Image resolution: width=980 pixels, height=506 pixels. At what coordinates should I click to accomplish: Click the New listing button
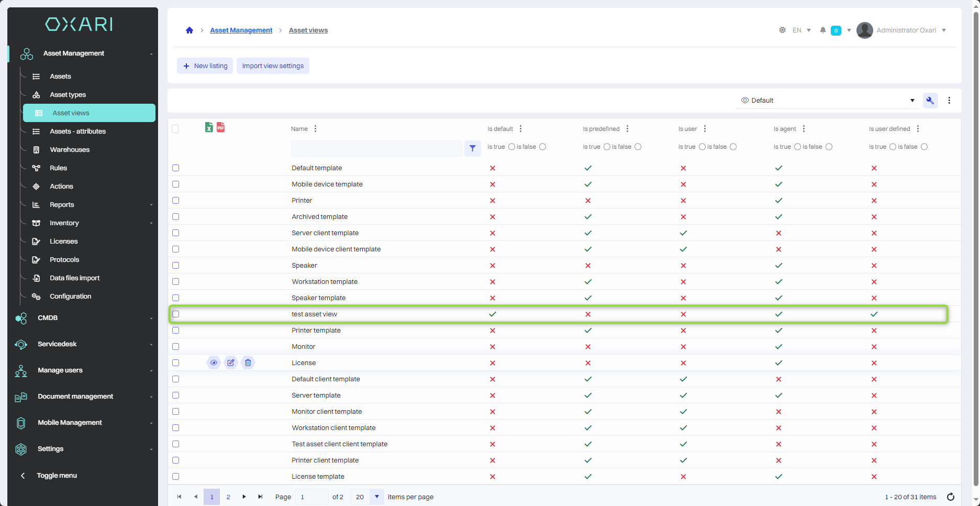205,66
